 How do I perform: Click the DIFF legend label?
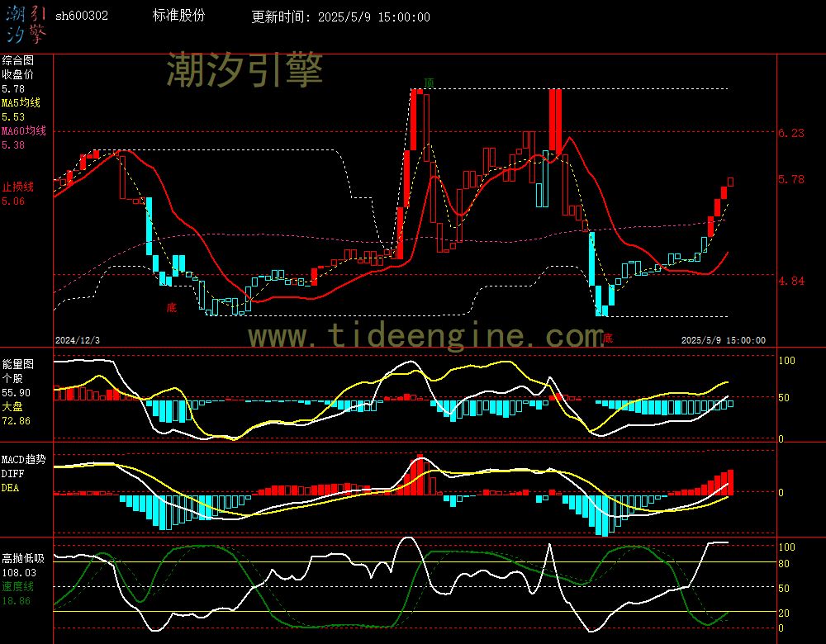pyautogui.click(x=12, y=474)
